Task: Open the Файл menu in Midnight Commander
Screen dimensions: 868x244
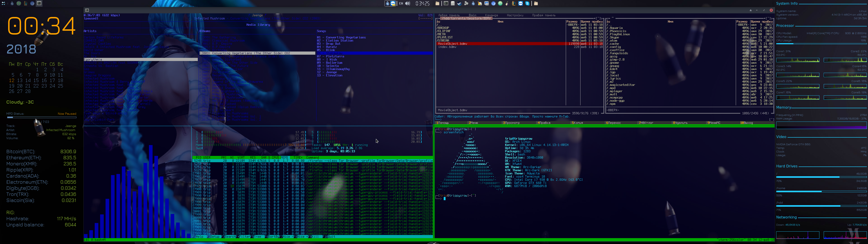Action: 473,15
